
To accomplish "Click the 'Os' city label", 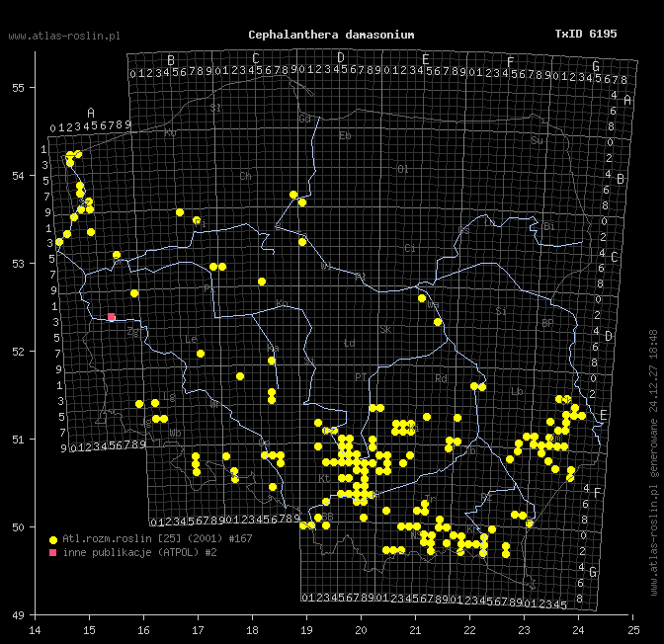I will [463, 230].
